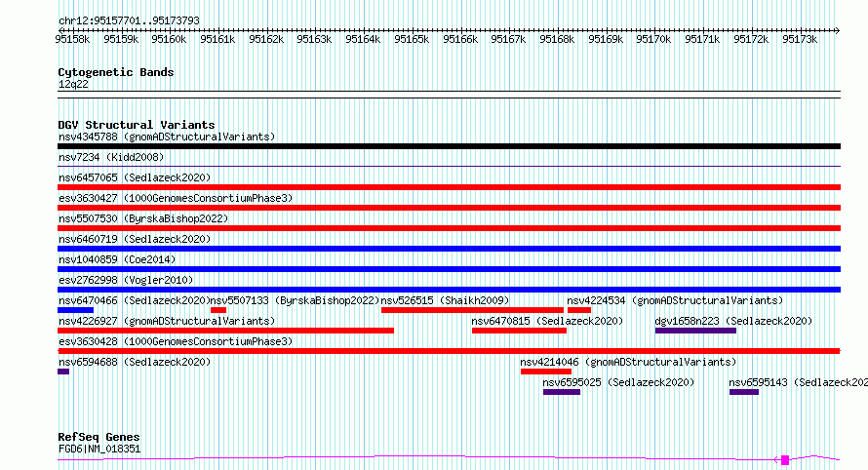This screenshot has width=868, height=470.
Task: Click the 95165k ruler tick label
Action: click(x=412, y=39)
